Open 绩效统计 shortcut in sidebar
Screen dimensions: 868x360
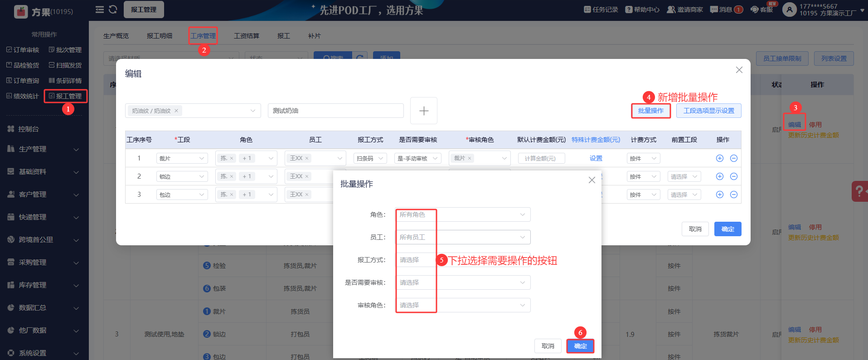(x=23, y=96)
